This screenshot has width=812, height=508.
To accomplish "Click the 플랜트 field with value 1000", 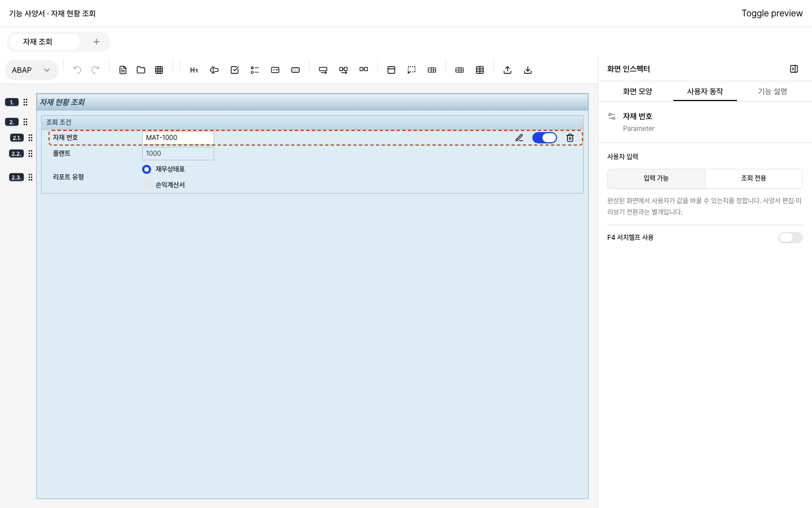I will tap(178, 154).
